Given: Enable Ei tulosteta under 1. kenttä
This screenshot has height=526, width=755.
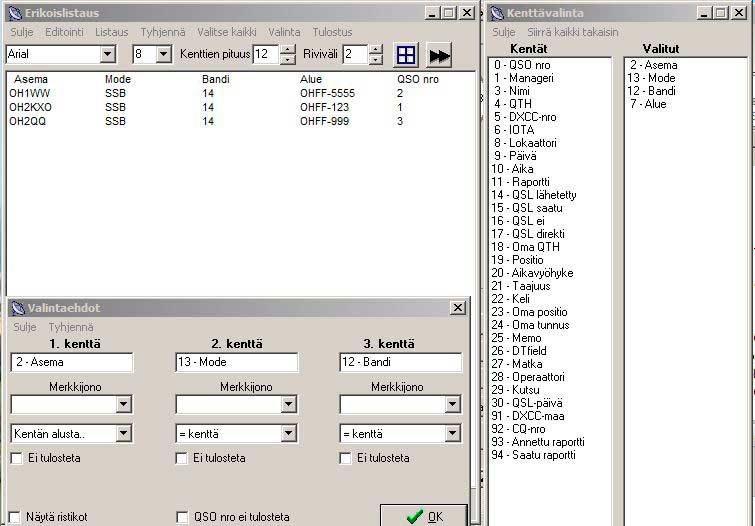Looking at the screenshot, I should click(x=17, y=459).
